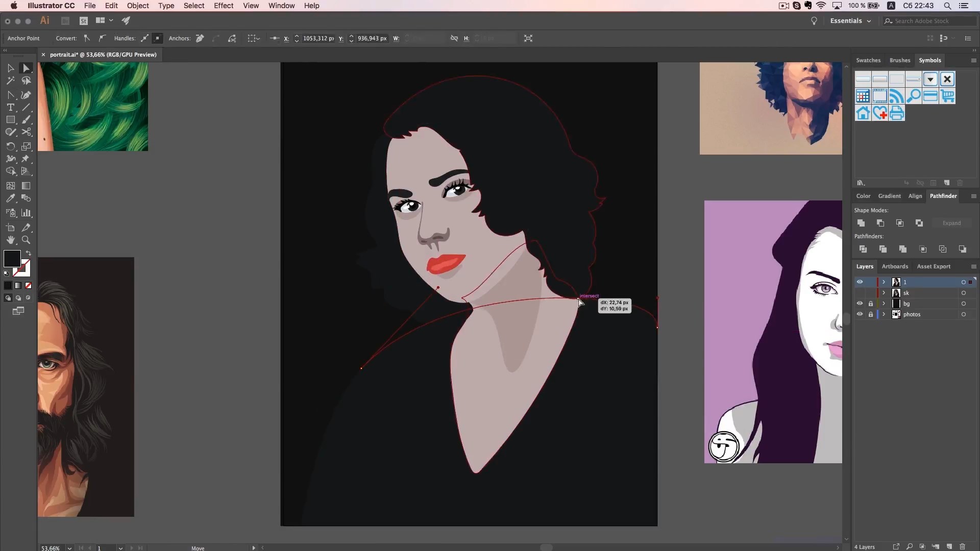Pick the Eyedropper tool
The width and height of the screenshot is (980, 551).
(x=10, y=198)
